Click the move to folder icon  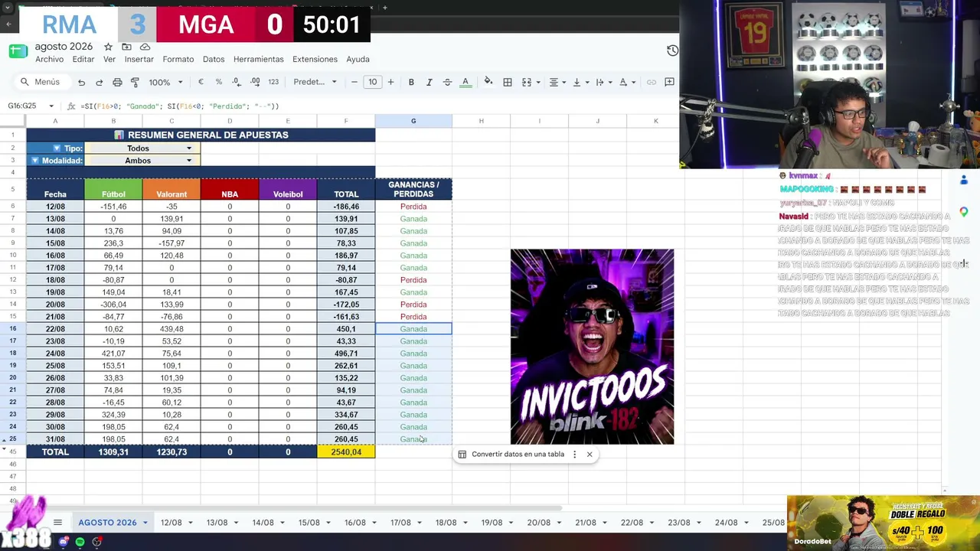click(x=127, y=47)
